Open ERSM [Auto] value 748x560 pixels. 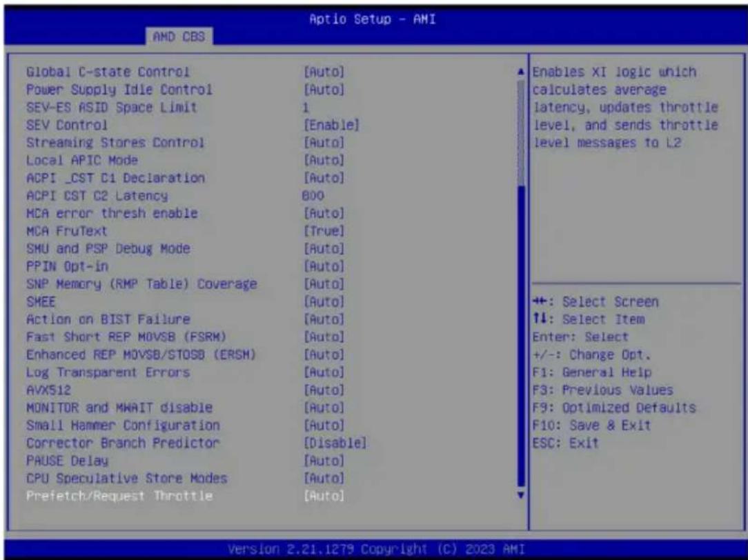(x=324, y=354)
